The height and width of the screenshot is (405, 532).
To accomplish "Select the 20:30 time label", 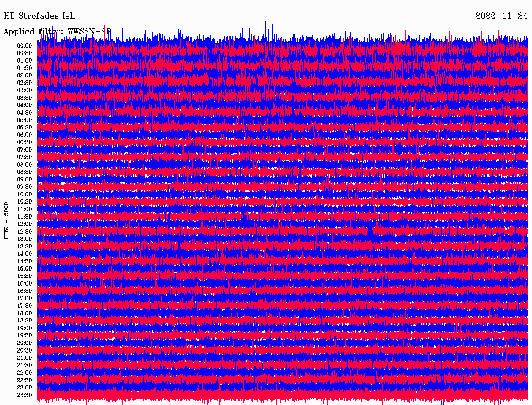I will [x=24, y=350].
